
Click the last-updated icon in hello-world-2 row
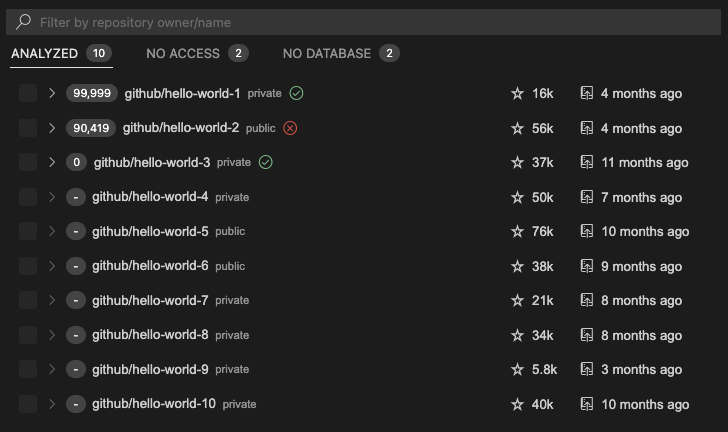click(587, 128)
